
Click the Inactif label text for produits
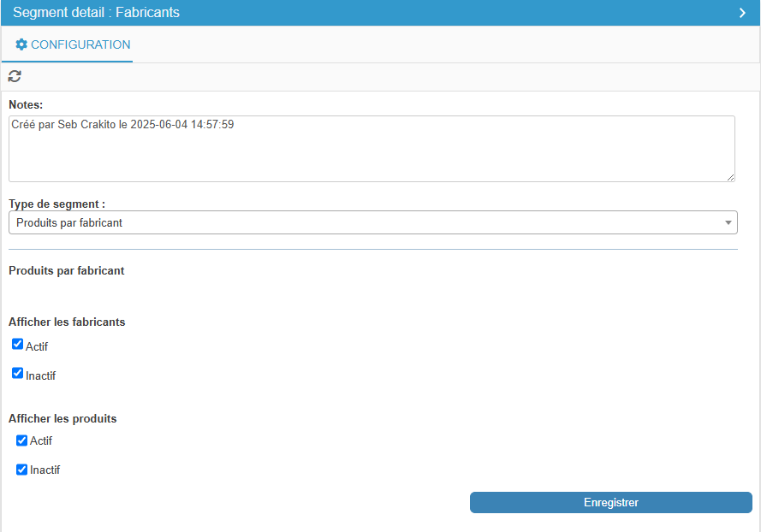click(45, 470)
